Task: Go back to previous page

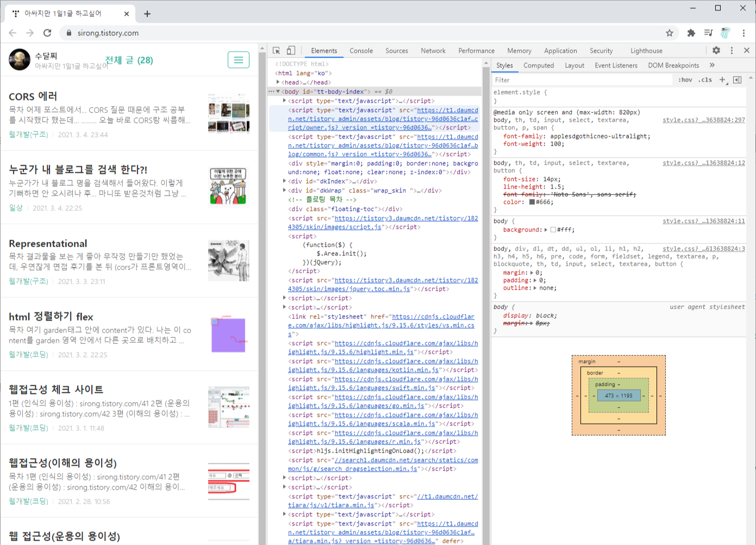Action: pos(13,33)
